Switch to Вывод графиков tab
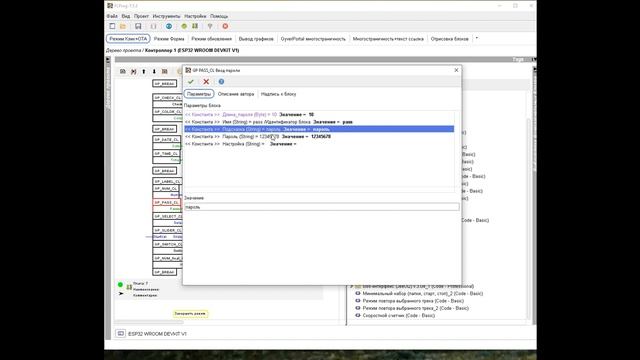Image resolution: width=640 pixels, height=360 pixels. tap(256, 39)
